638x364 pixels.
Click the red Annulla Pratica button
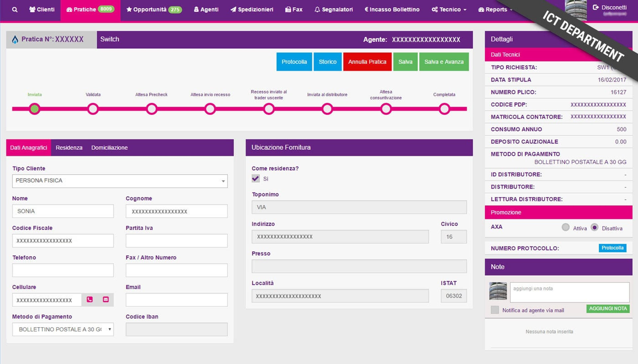[367, 62]
